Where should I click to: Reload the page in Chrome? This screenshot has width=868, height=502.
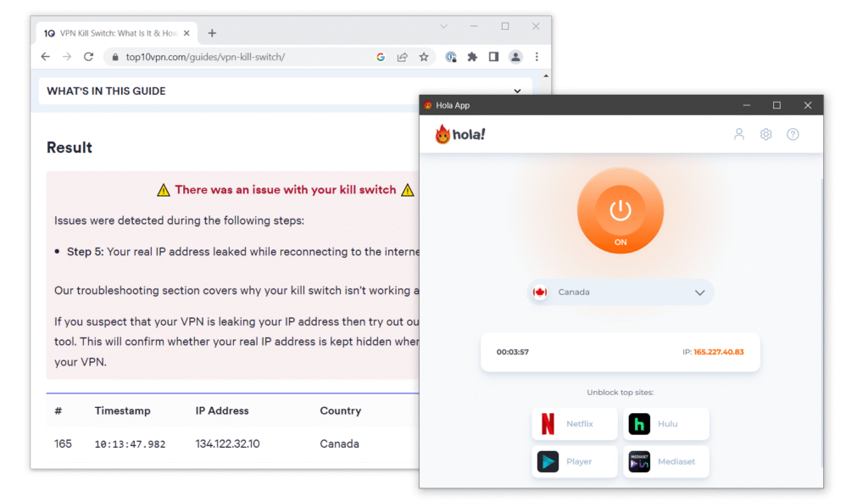tap(88, 57)
